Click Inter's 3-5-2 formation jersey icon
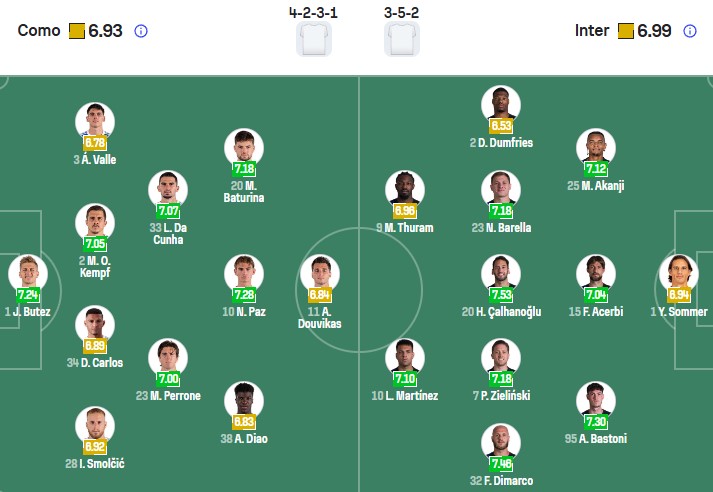Image resolution: width=713 pixels, height=492 pixels. [402, 39]
